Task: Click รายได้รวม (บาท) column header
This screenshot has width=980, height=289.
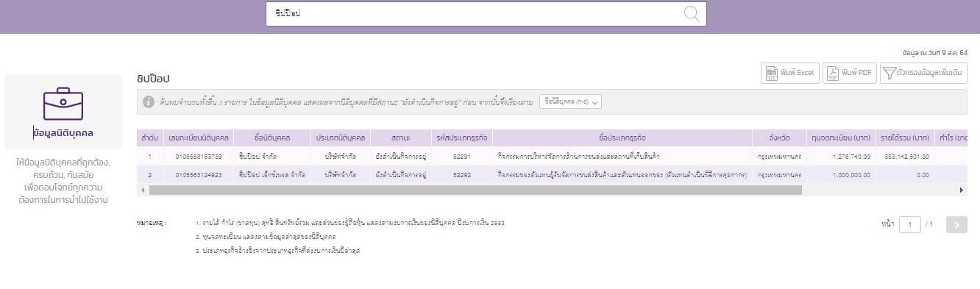Action: (x=904, y=138)
